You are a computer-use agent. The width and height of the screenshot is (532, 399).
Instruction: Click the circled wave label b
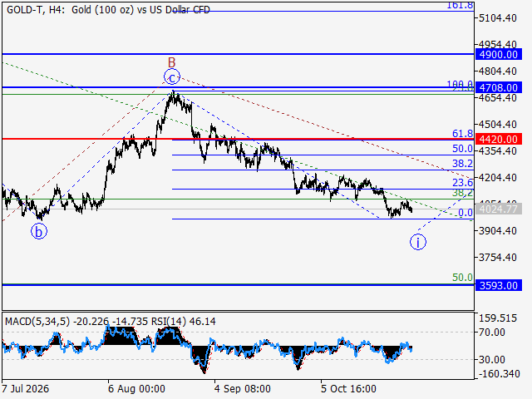[39, 232]
